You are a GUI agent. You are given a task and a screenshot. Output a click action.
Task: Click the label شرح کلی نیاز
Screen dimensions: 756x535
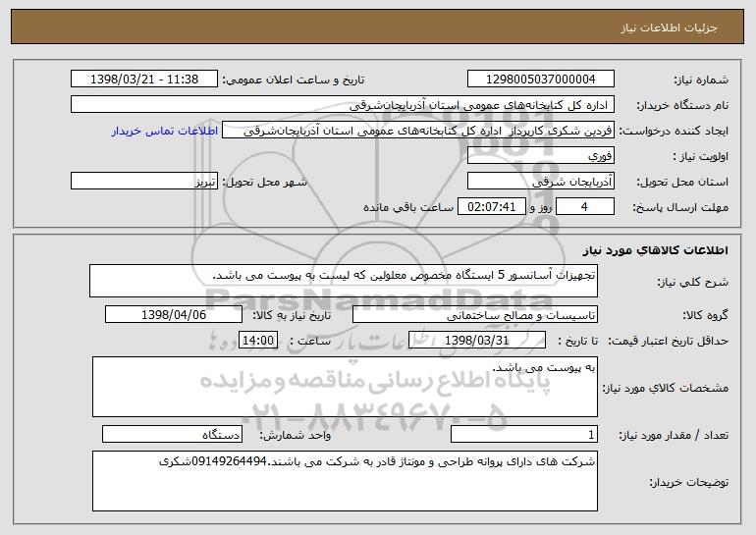click(x=693, y=283)
